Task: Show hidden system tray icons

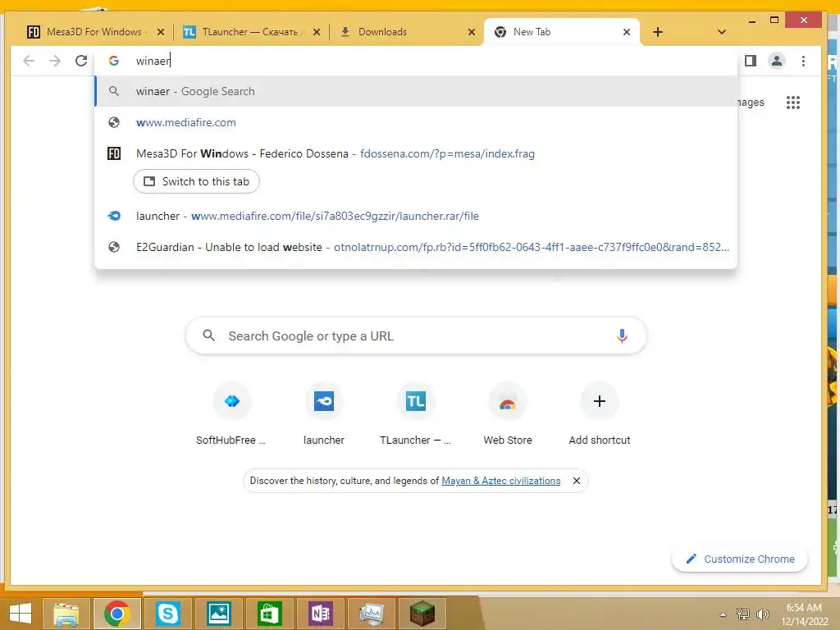Action: [723, 614]
